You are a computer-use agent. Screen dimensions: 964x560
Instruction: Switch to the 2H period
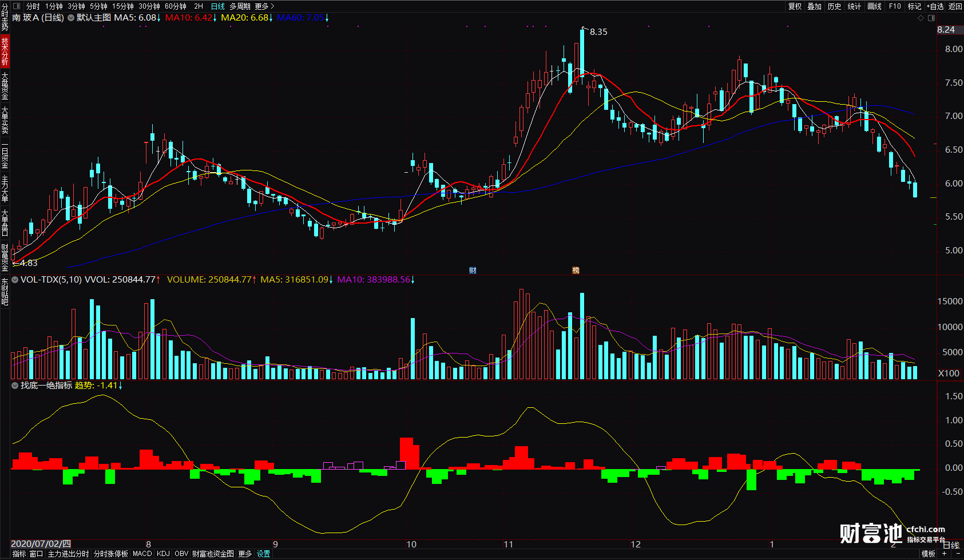pyautogui.click(x=199, y=6)
